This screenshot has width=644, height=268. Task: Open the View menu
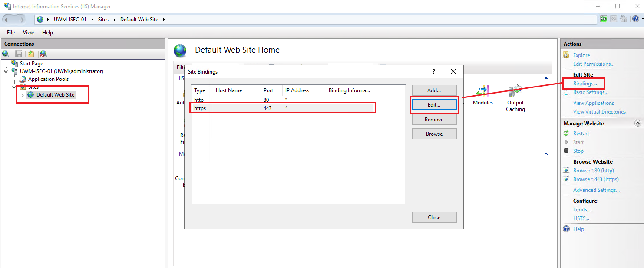coord(28,32)
